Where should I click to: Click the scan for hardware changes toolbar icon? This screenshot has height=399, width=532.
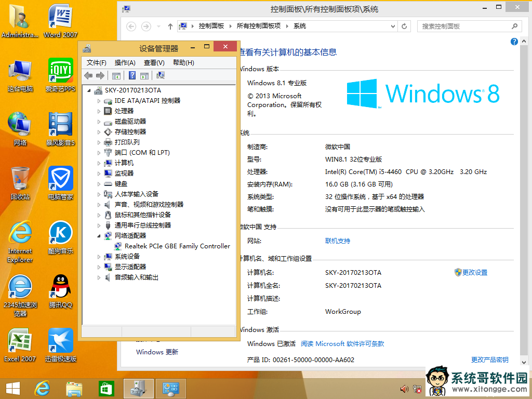point(161,76)
